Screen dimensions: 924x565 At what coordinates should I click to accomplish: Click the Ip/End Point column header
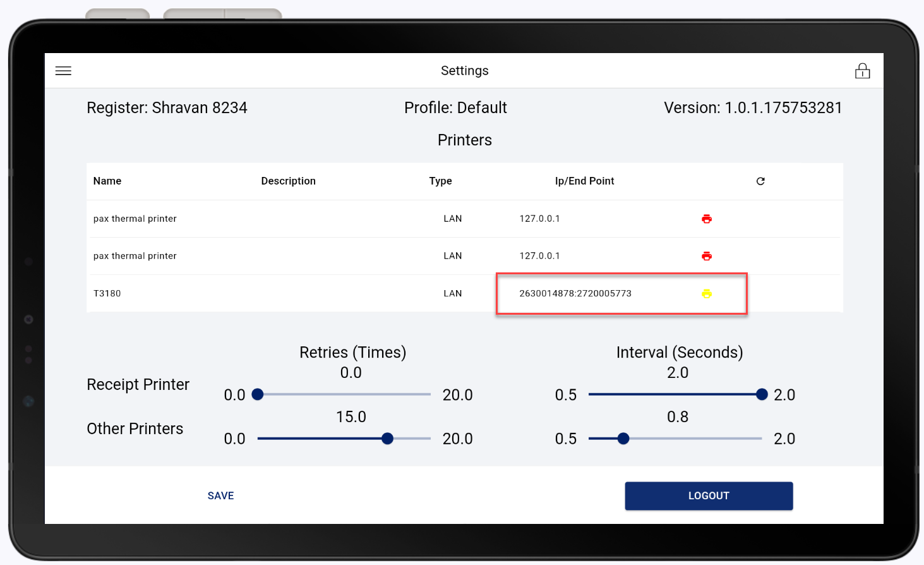pyautogui.click(x=584, y=181)
